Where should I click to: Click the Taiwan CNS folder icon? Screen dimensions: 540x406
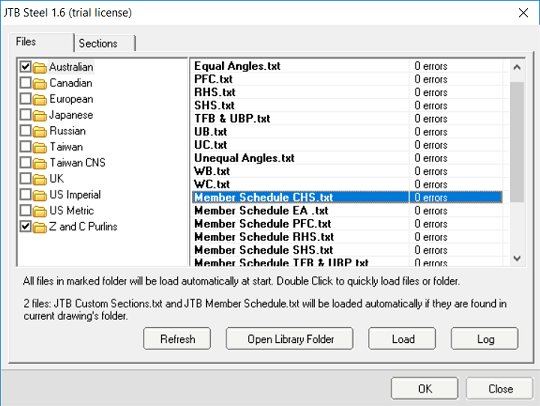(40, 163)
